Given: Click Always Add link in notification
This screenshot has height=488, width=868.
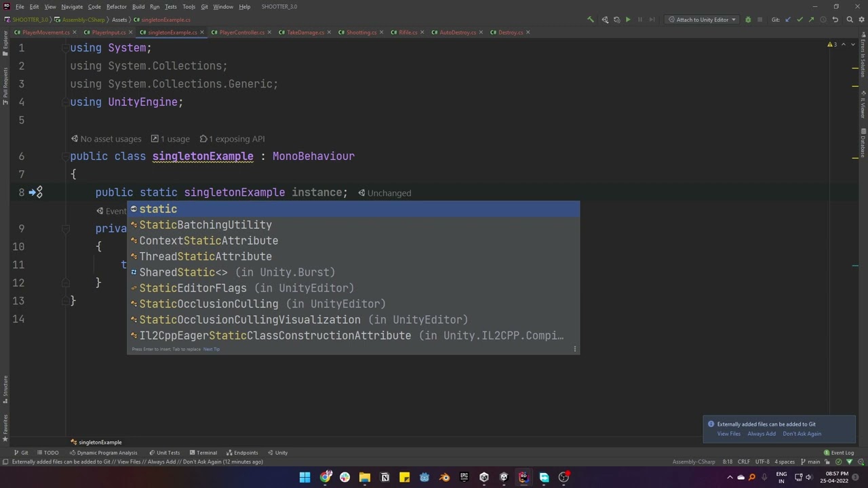Looking at the screenshot, I should [x=762, y=434].
